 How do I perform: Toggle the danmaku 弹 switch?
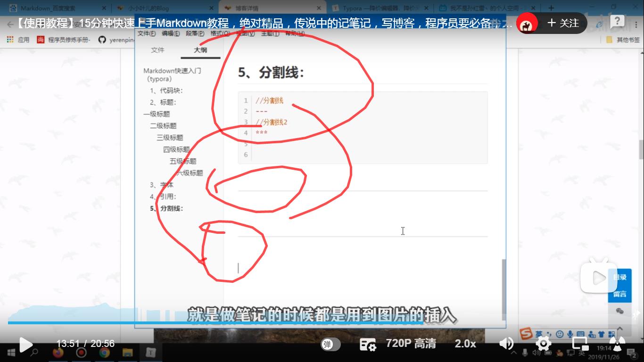[330, 345]
